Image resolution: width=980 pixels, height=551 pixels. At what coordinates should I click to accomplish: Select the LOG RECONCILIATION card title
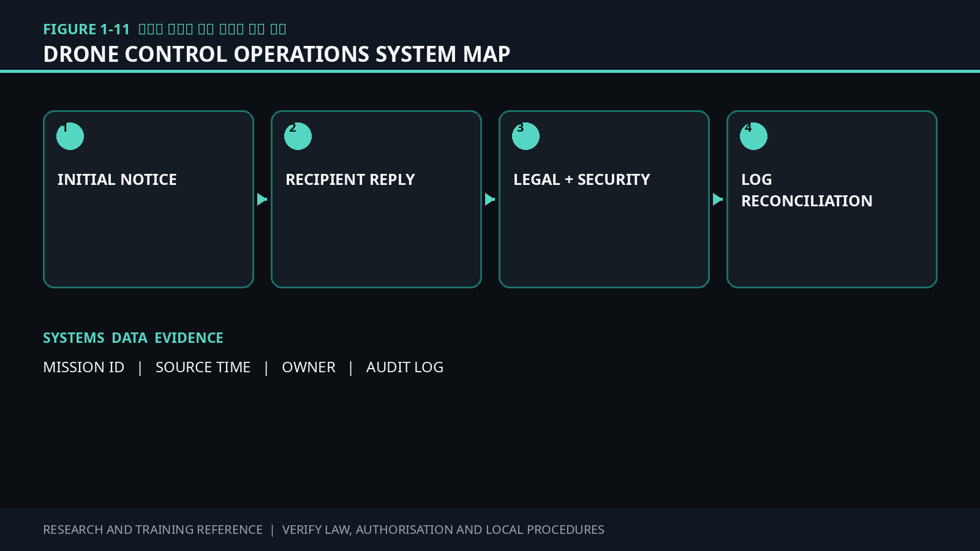pyautogui.click(x=807, y=190)
